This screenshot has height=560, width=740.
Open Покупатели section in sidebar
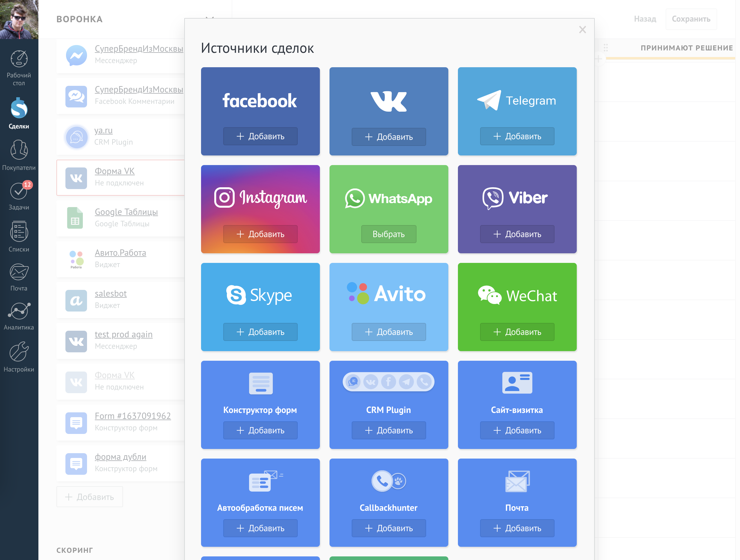pos(19,155)
